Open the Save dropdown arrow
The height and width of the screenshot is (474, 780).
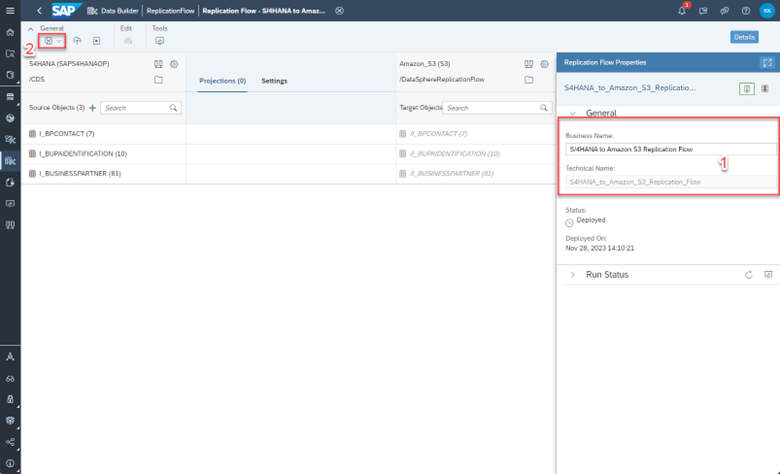(59, 41)
